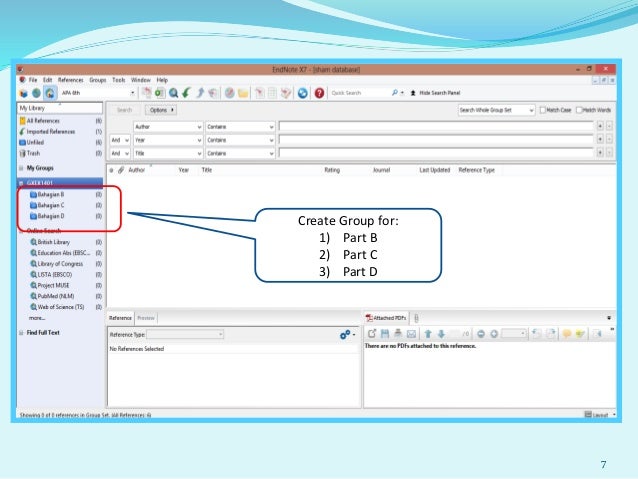
Task: Select Imported References group
Action: (x=60, y=132)
